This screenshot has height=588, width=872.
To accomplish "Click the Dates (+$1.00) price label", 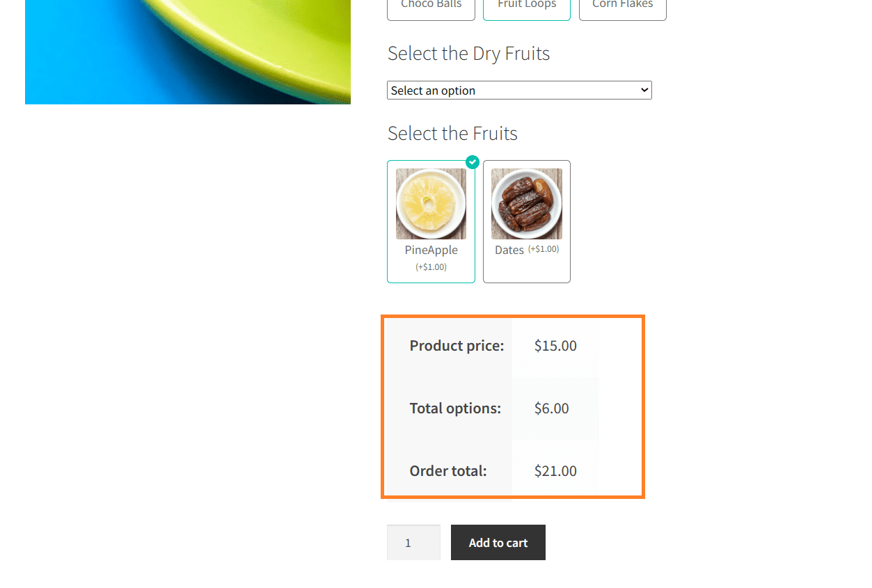I will [544, 249].
